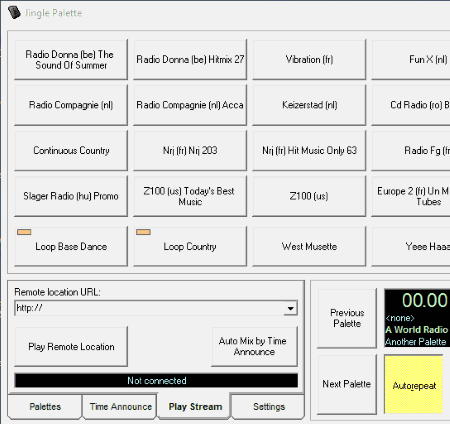Open the Remote location URL dropdown arrow

[x=291, y=308]
